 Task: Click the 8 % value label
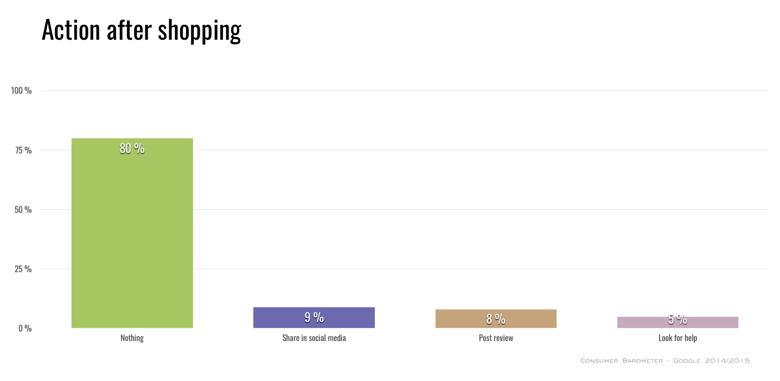coord(496,319)
